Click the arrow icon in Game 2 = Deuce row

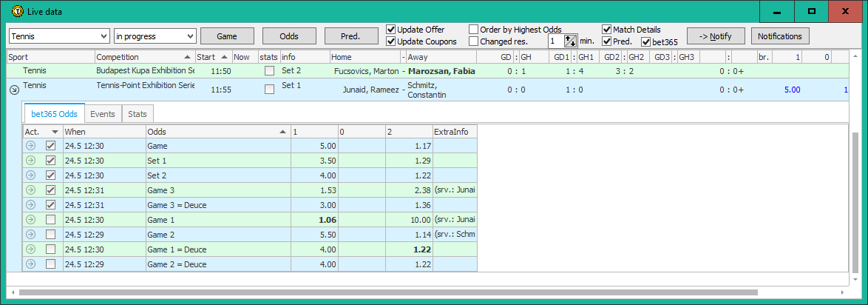pyautogui.click(x=31, y=264)
